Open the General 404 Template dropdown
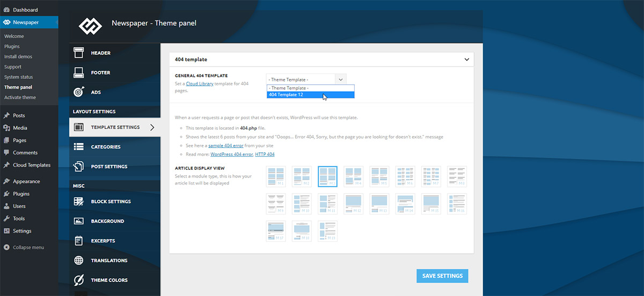The height and width of the screenshot is (296, 644). pos(306,79)
